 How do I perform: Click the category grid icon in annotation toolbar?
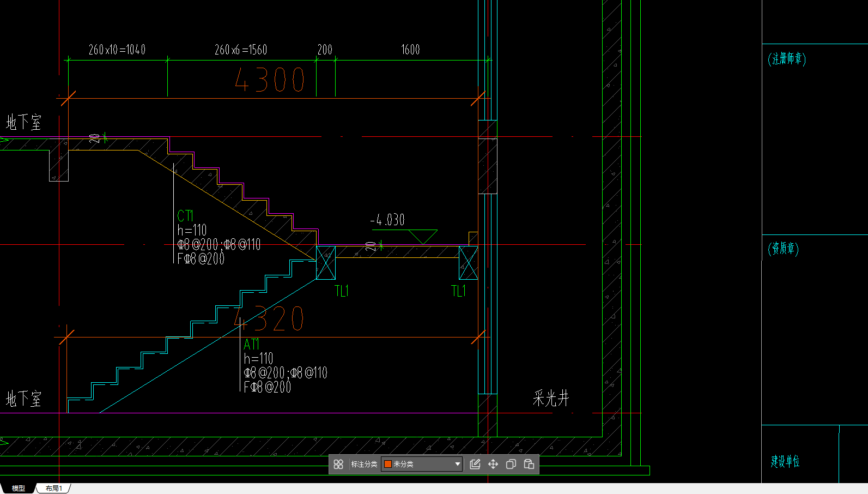(x=338, y=464)
